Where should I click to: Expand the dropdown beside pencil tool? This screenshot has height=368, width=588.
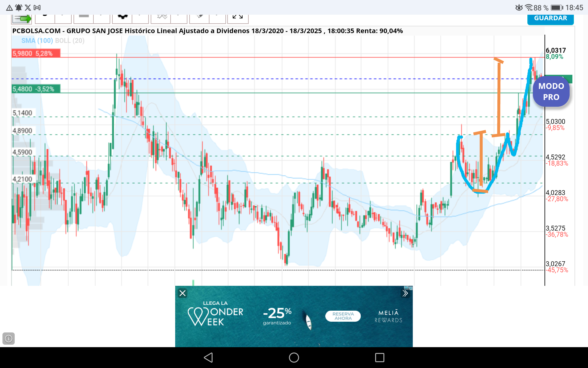pyautogui.click(x=217, y=18)
